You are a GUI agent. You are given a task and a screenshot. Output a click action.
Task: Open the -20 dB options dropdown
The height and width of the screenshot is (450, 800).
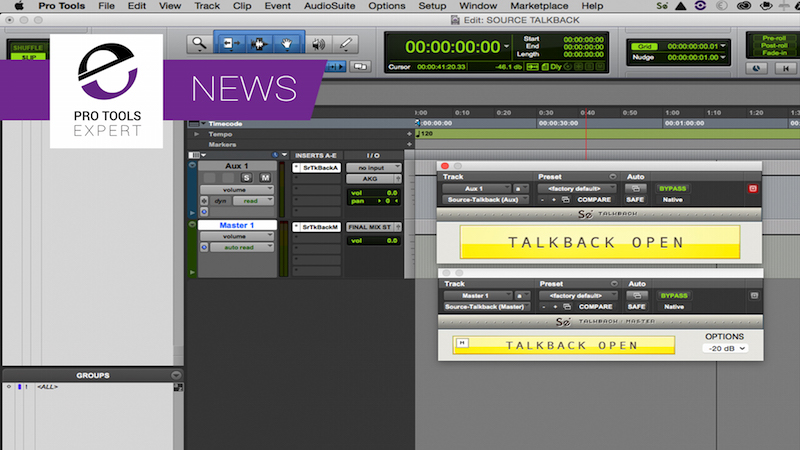(x=726, y=348)
